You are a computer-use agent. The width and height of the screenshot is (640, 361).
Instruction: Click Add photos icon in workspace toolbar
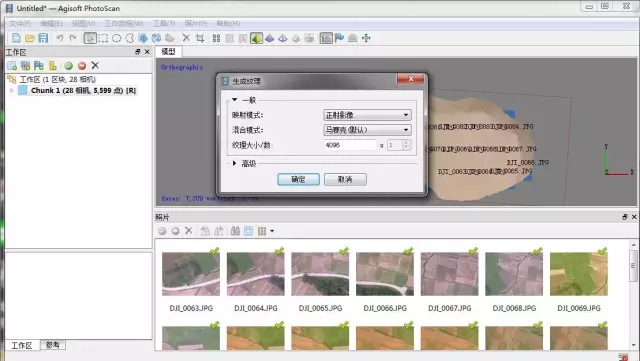coord(25,65)
